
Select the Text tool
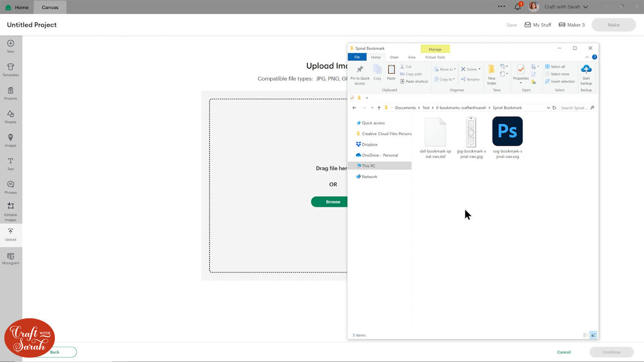coord(11,163)
